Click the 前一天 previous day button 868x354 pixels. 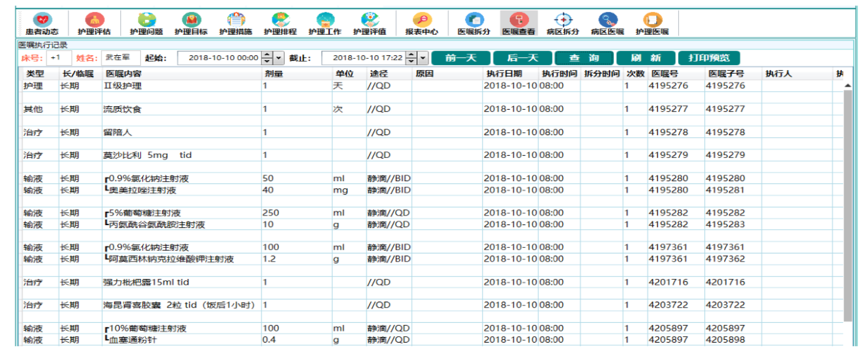(461, 58)
